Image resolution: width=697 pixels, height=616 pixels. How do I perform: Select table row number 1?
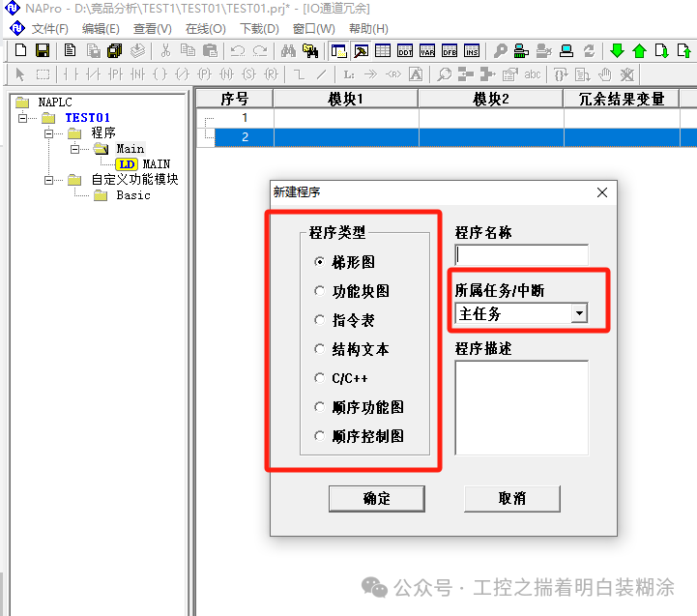coord(245,118)
